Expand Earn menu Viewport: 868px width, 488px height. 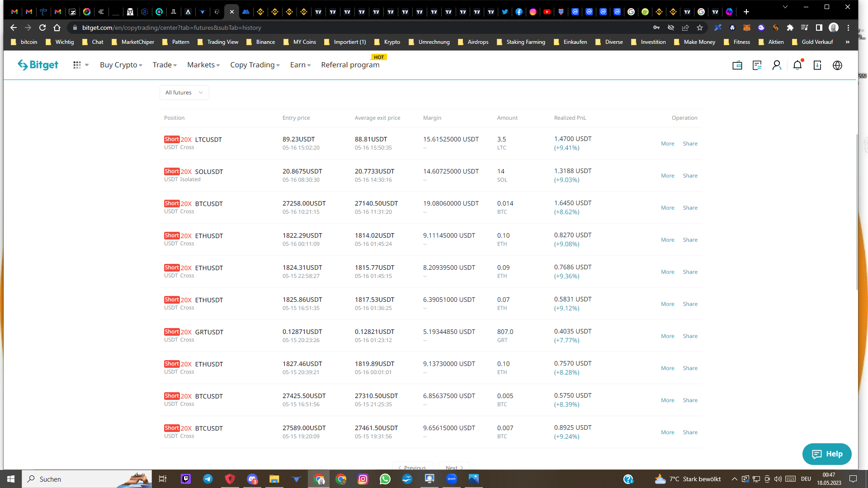(300, 65)
